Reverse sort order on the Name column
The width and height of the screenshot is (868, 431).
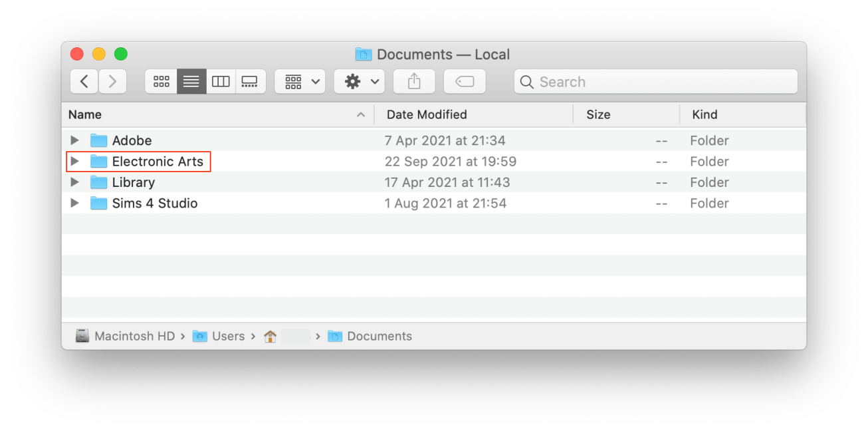pyautogui.click(x=84, y=114)
